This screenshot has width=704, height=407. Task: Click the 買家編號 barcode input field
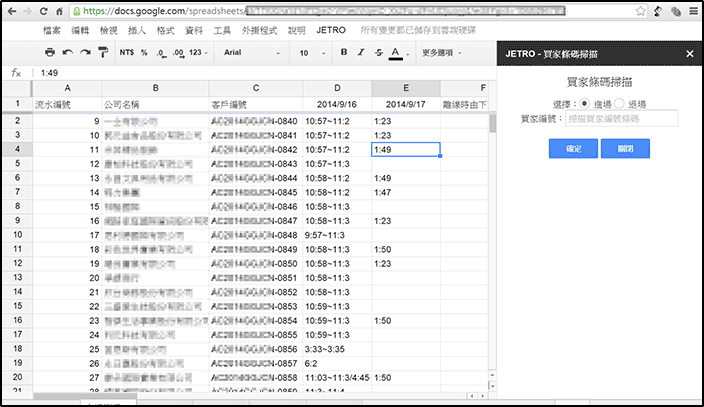[620, 118]
